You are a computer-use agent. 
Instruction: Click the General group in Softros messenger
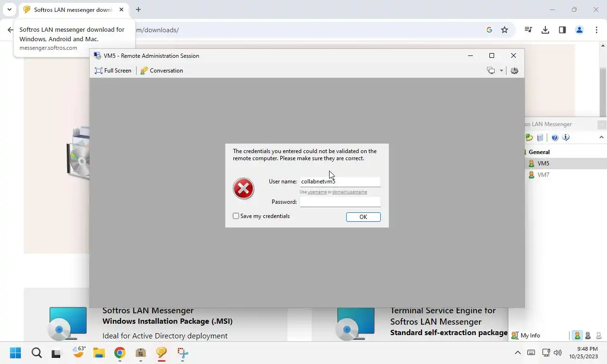539,152
